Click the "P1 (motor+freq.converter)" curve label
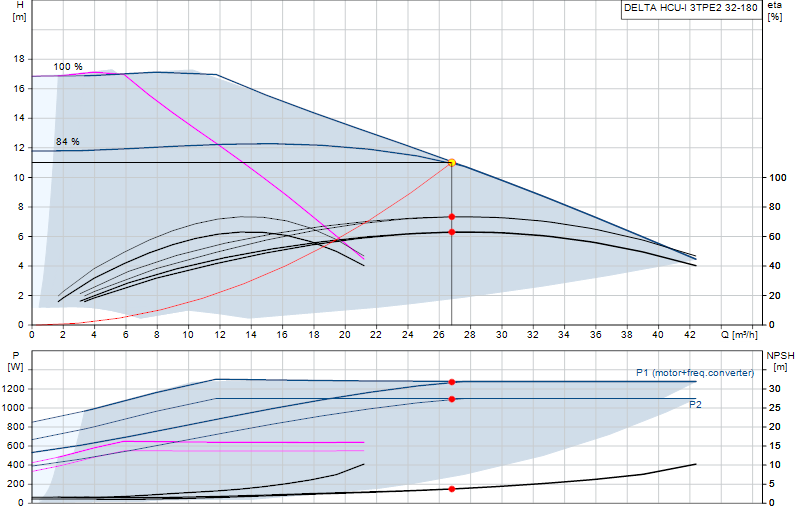 tap(695, 373)
